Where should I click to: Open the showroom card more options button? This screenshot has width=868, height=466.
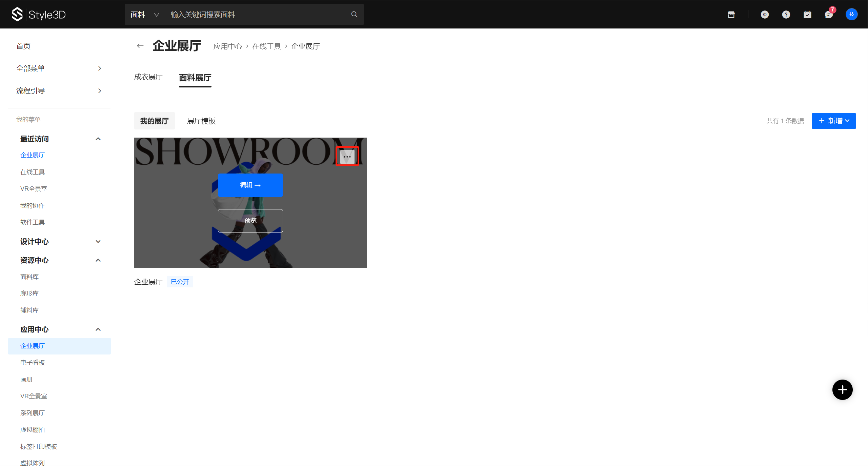pos(347,157)
